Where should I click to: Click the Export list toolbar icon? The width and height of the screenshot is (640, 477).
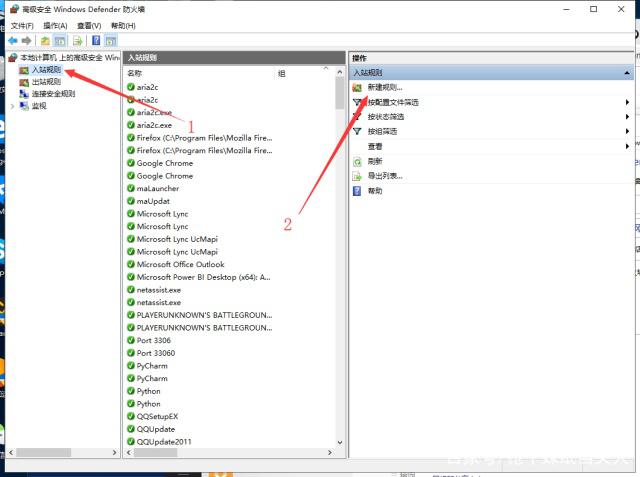click(x=77, y=41)
